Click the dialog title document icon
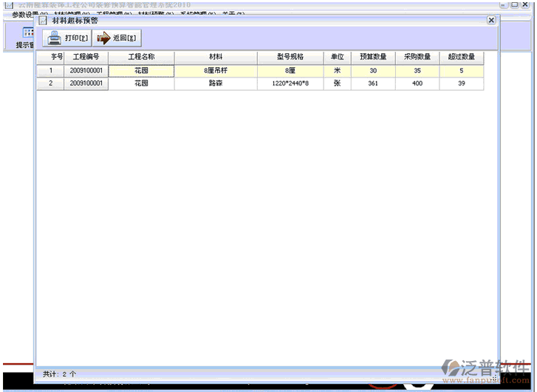The image size is (537, 392). [43, 21]
